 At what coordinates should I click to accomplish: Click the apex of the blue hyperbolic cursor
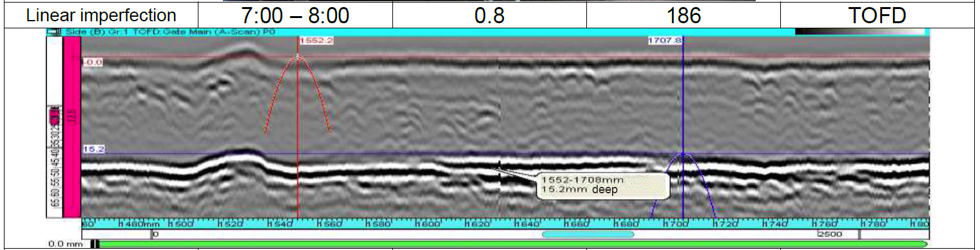point(683,154)
